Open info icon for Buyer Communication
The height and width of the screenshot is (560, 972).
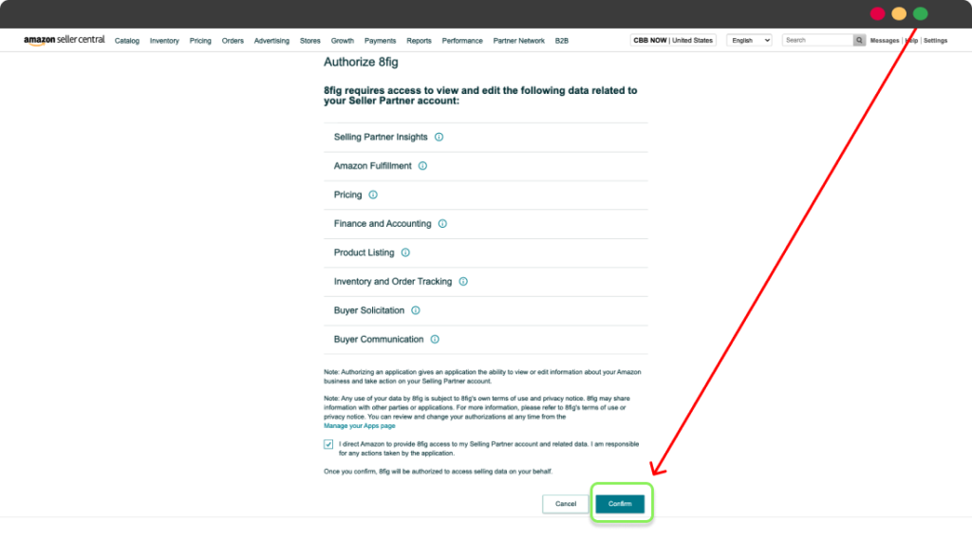click(435, 339)
